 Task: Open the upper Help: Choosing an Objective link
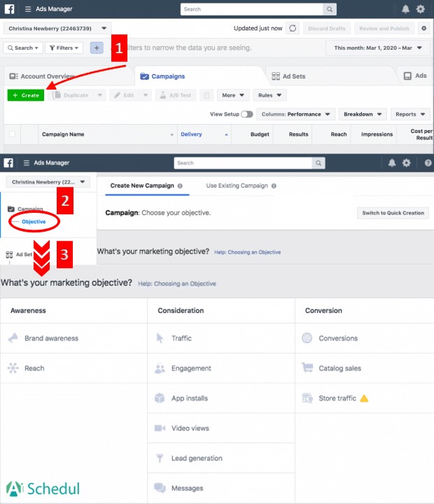point(247,252)
